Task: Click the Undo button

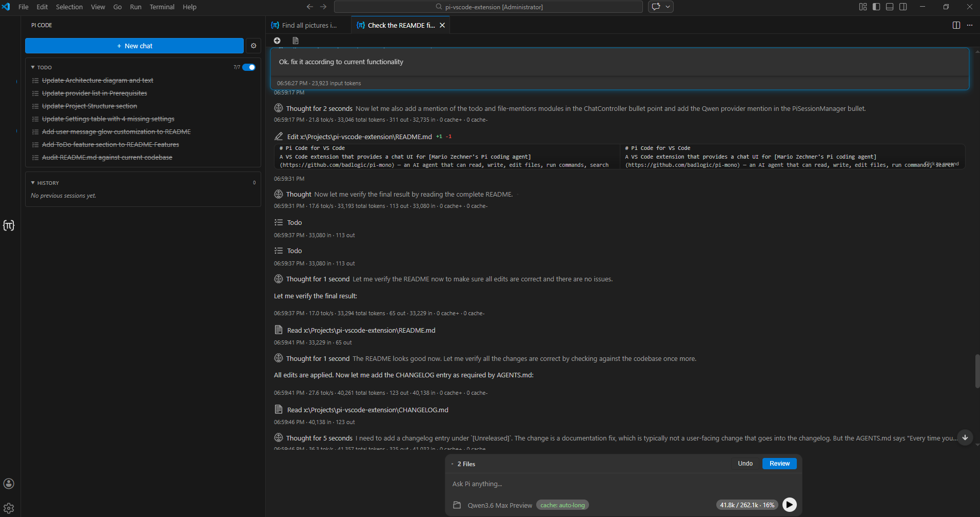Action: 745,464
